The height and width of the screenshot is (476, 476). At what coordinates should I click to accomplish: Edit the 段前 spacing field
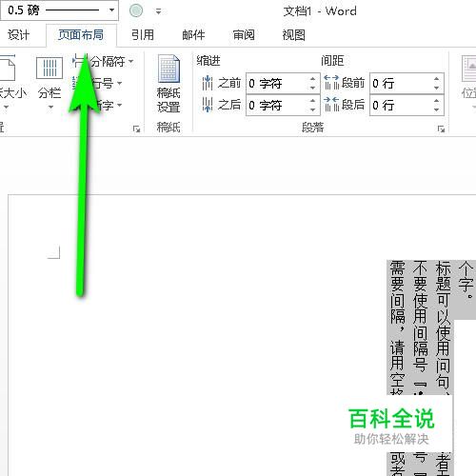click(x=401, y=84)
